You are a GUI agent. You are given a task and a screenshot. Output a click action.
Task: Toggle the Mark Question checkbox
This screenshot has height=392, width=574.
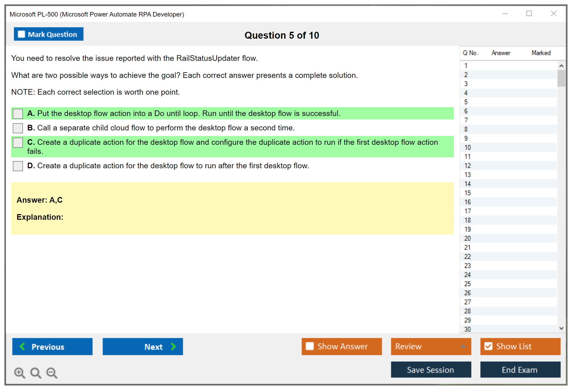21,34
